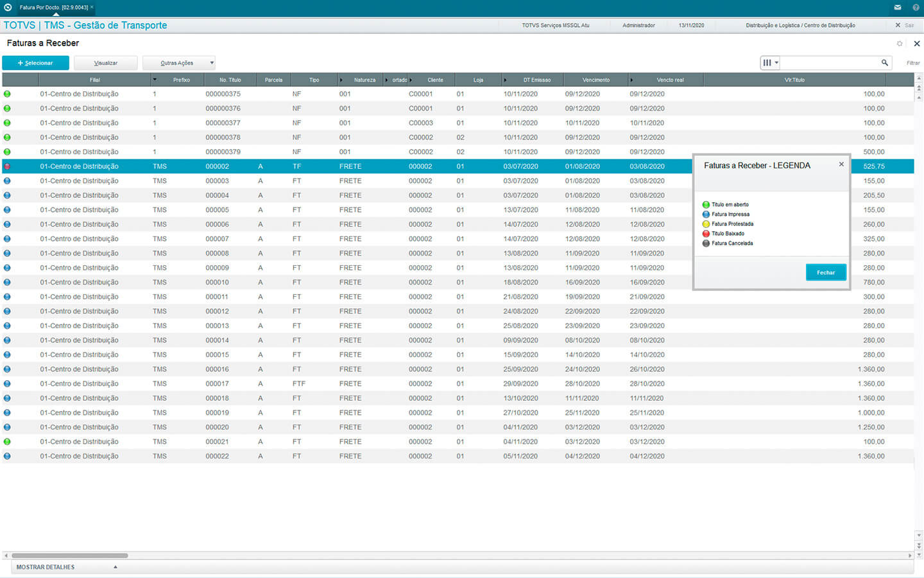Viewport: 924px width, 578px height.
Task: Click the Fatura Por Docto tab
Action: point(53,7)
